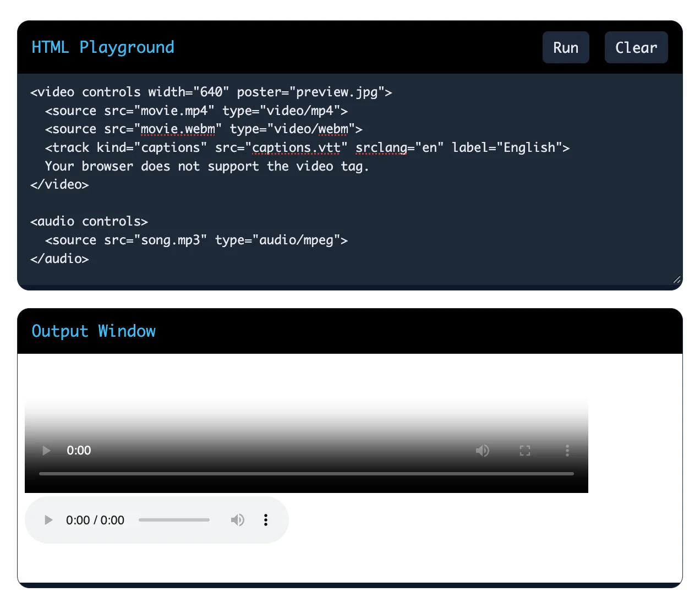Screen dimensions: 700x603
Task: Click the "Output Window" heading
Action: (94, 331)
